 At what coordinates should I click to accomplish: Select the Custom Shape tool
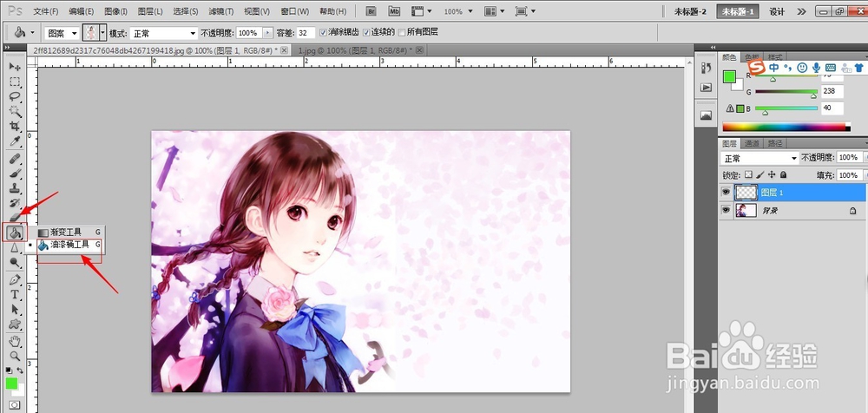tap(15, 324)
